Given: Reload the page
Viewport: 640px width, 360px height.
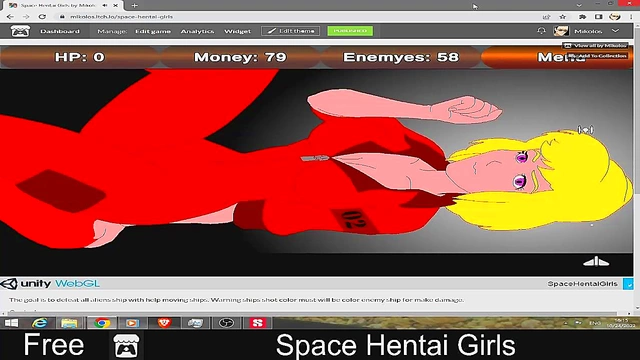Looking at the screenshot, I should tap(42, 17).
